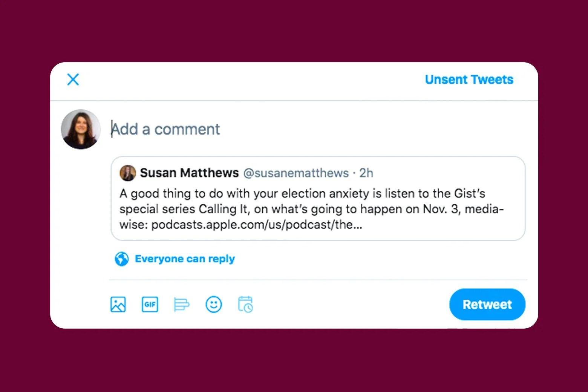Open the emoji picker
This screenshot has width=588, height=392.
tap(213, 304)
